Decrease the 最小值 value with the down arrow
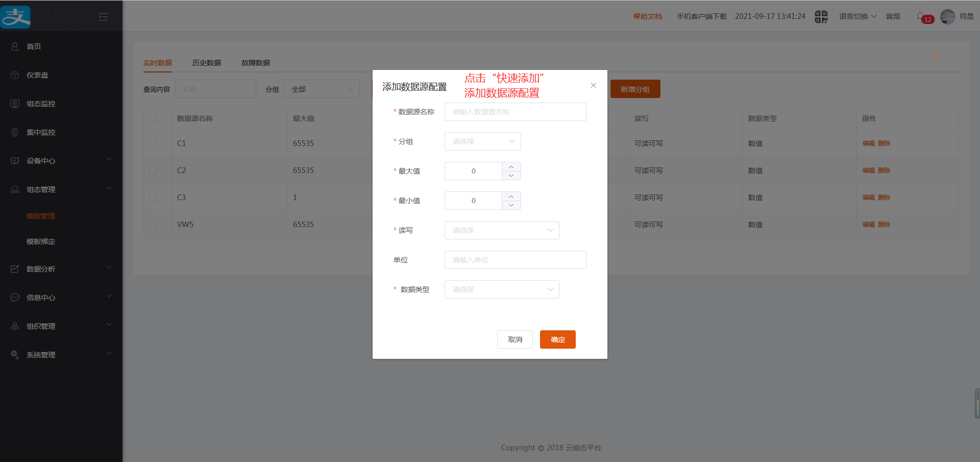 coord(511,205)
